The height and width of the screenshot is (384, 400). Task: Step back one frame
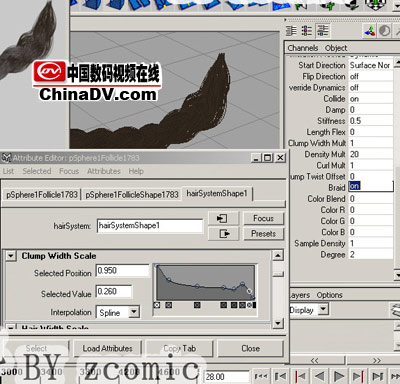[280, 376]
